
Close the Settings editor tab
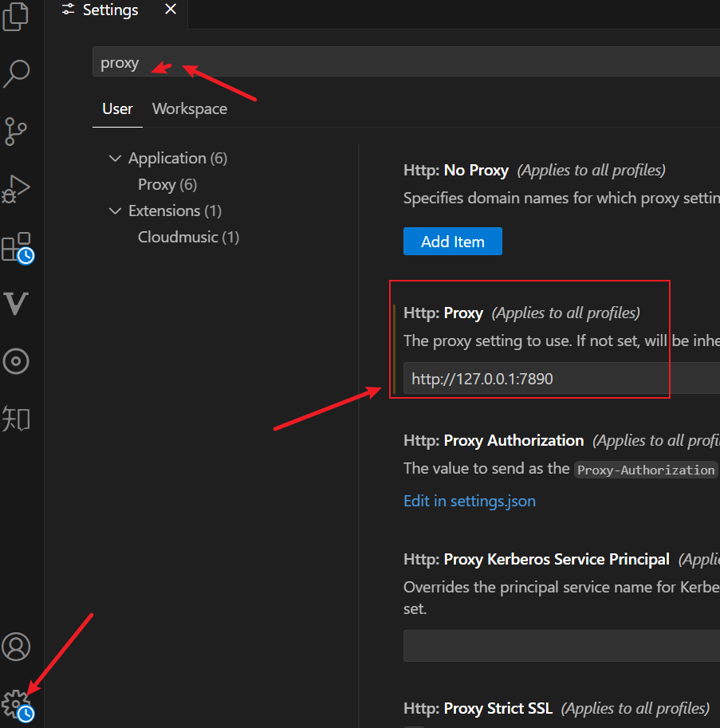pos(171,10)
